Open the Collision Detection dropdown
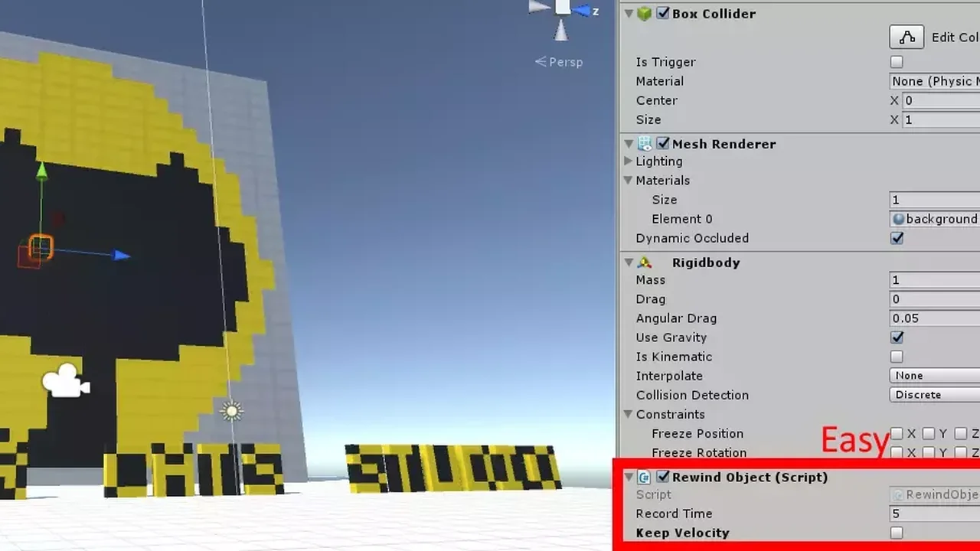The image size is (980, 551). tap(935, 395)
